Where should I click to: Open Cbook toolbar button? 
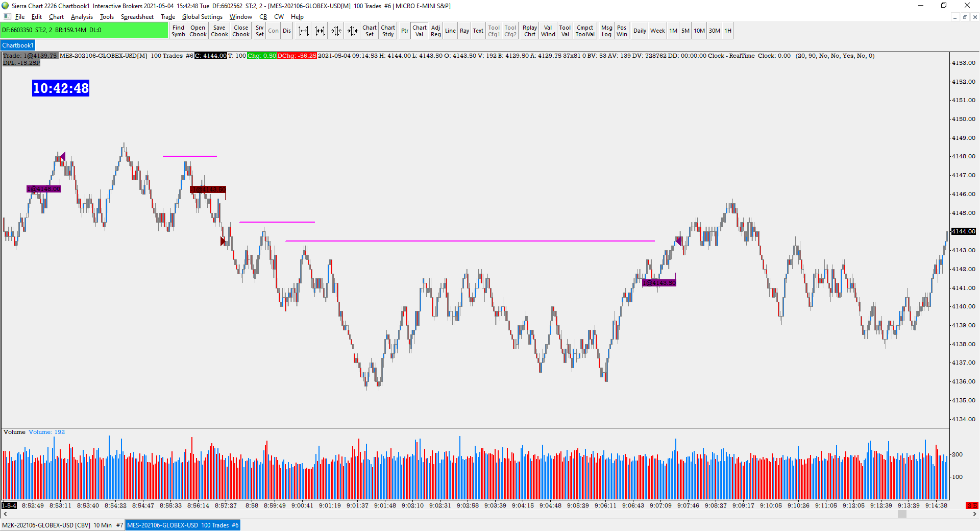coord(198,31)
